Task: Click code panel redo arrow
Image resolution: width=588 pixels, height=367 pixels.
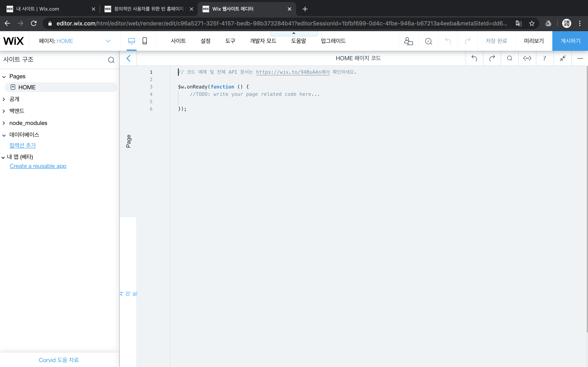Action: coord(492,58)
